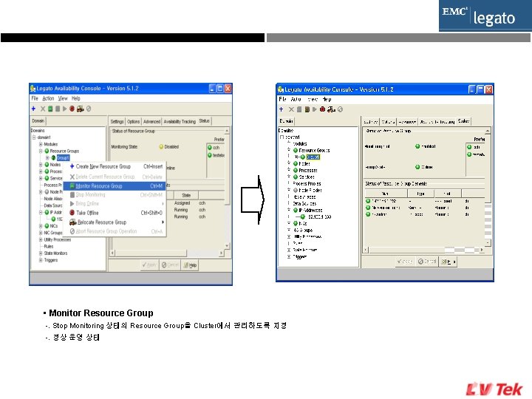Image resolution: width=532 pixels, height=399 pixels.
Task: Click Relocate truck toolbar icon in window with context menu
Action: click(80, 109)
